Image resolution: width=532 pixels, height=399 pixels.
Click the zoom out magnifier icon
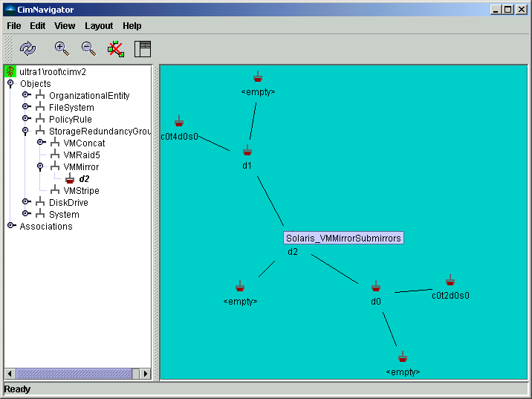point(88,49)
